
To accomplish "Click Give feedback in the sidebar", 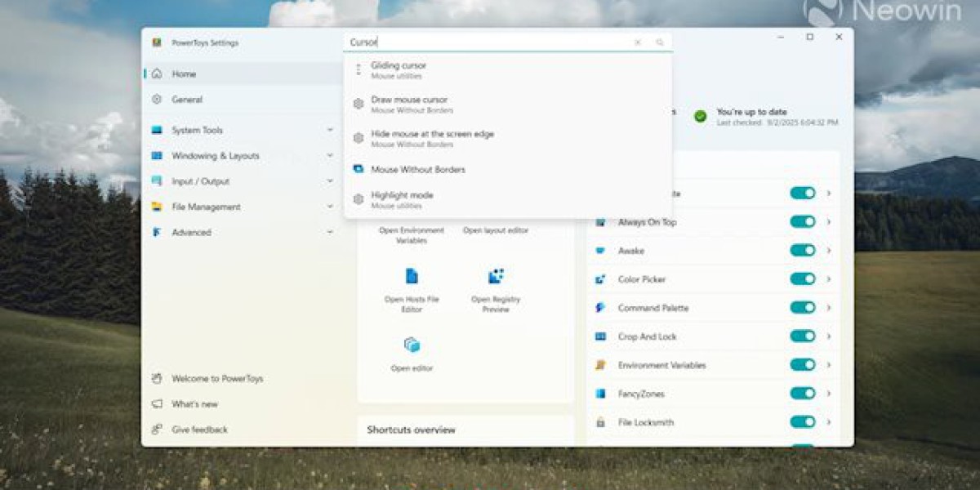I will click(199, 430).
